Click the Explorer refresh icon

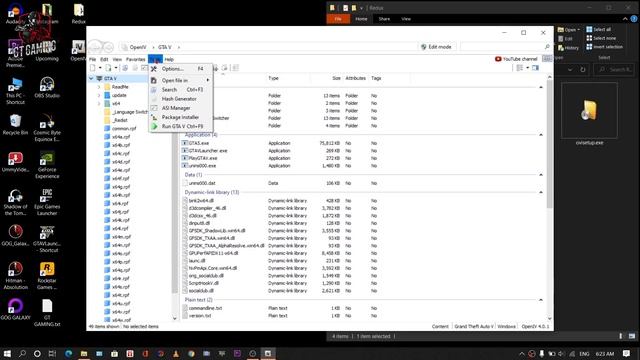(582, 70)
